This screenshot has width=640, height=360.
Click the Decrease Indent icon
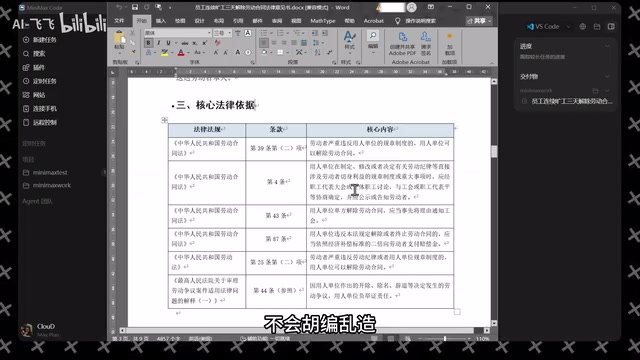pyautogui.click(x=315, y=33)
